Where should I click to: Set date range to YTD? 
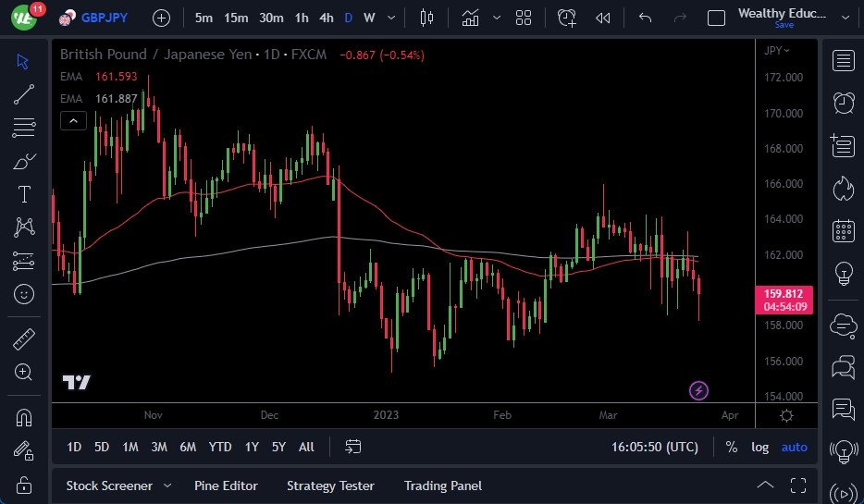(x=219, y=447)
